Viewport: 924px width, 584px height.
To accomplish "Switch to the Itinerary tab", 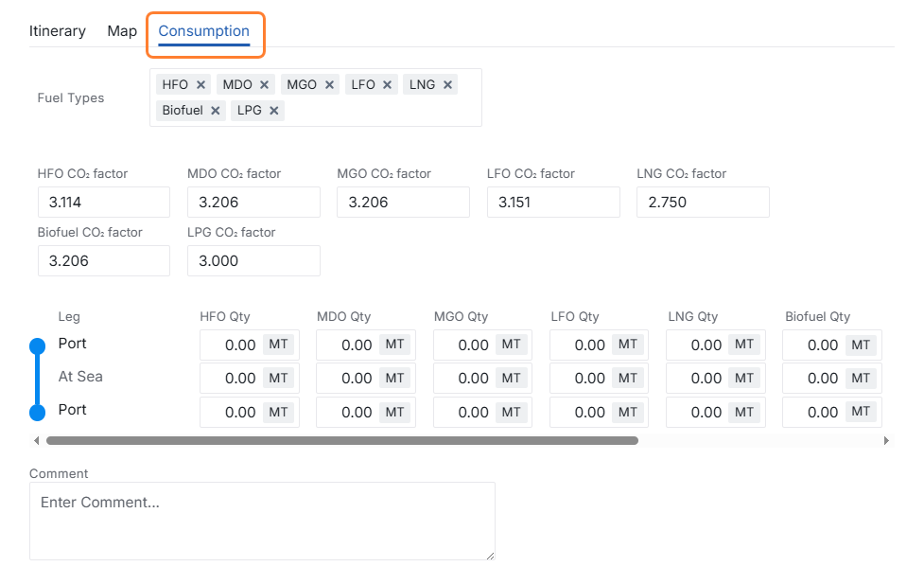I will [58, 31].
